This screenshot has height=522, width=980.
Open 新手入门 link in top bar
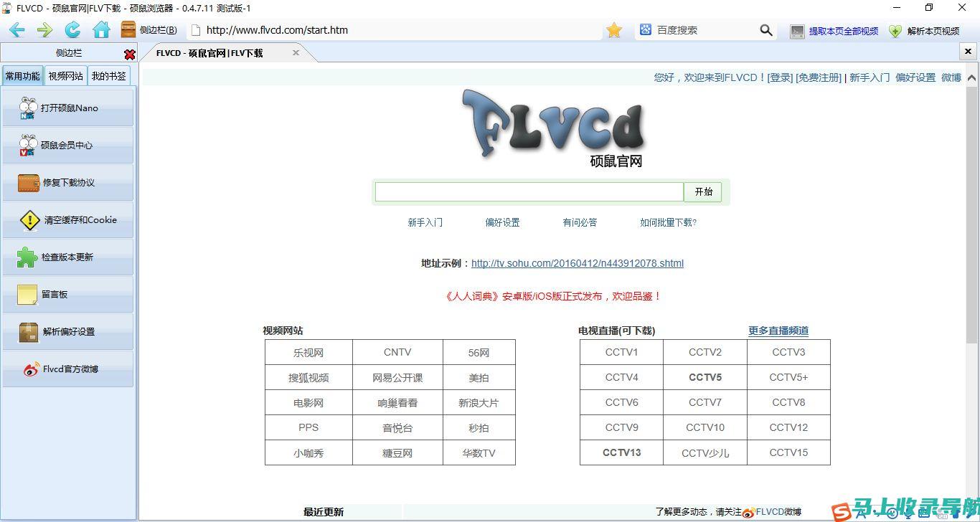click(x=870, y=77)
